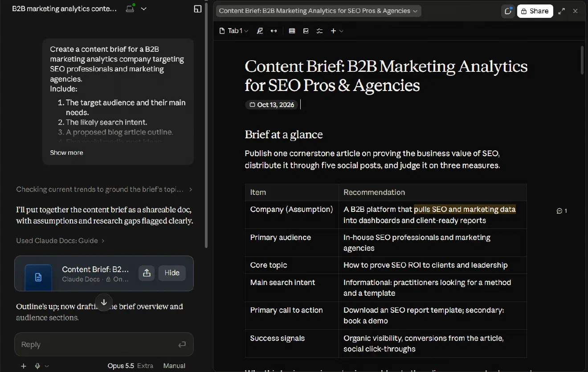Click the send arrow in Reply box
The image size is (588, 372).
tap(182, 344)
